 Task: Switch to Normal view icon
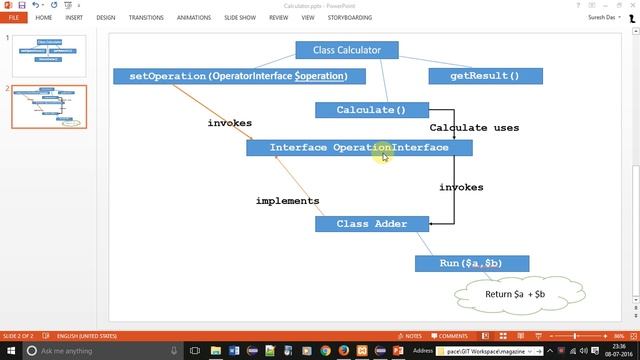[485, 336]
